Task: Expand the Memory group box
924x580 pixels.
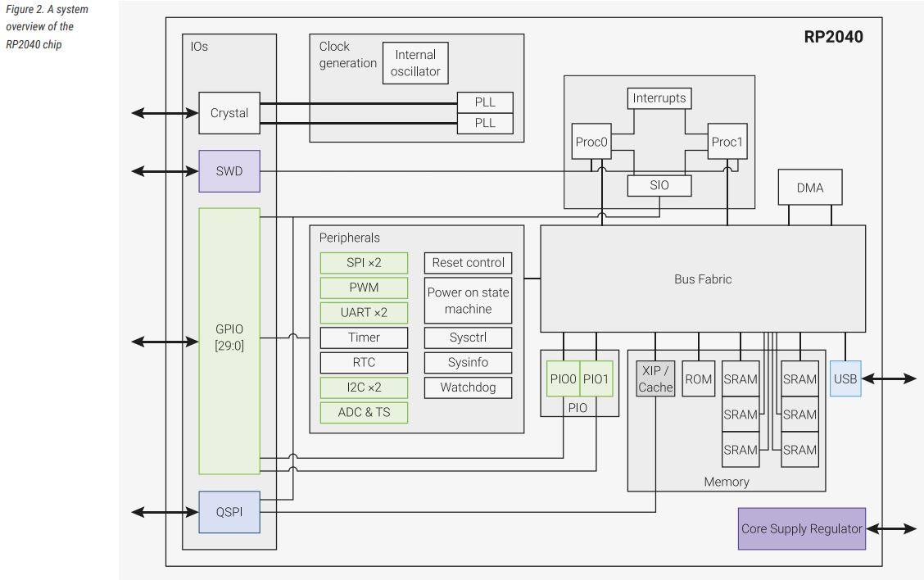Action: pyautogui.click(x=726, y=482)
